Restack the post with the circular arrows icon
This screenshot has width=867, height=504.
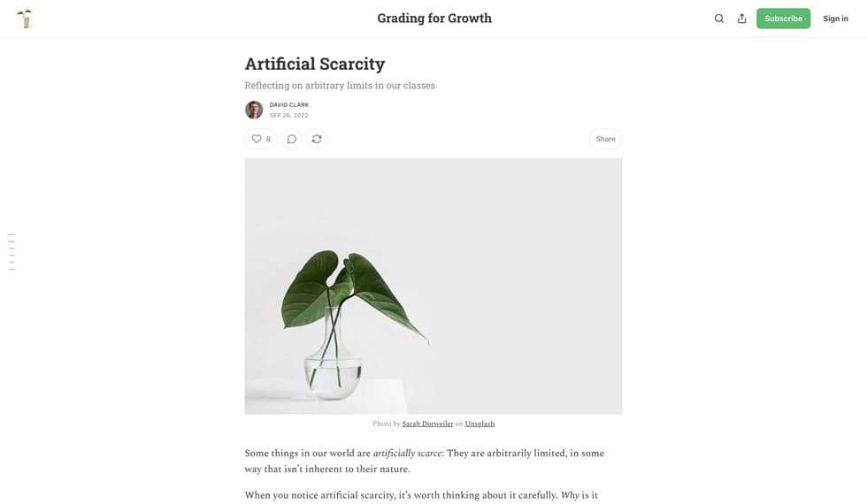pyautogui.click(x=317, y=139)
